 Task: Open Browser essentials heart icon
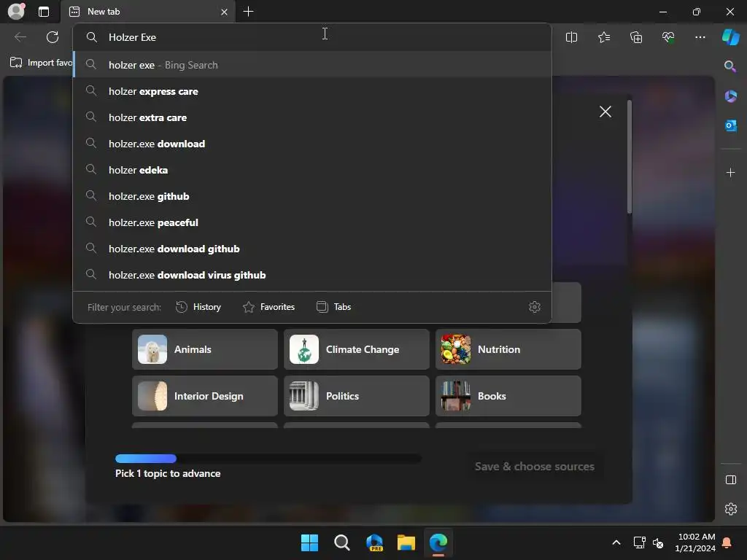point(668,37)
